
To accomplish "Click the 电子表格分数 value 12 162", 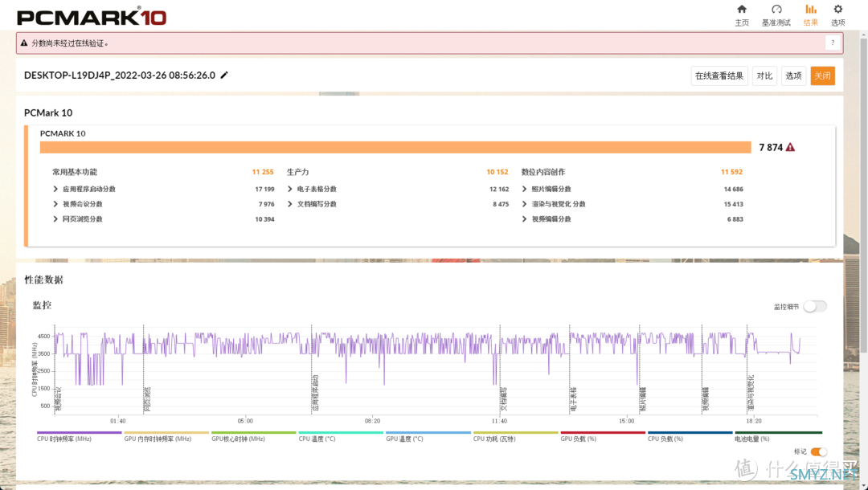I will tap(499, 189).
